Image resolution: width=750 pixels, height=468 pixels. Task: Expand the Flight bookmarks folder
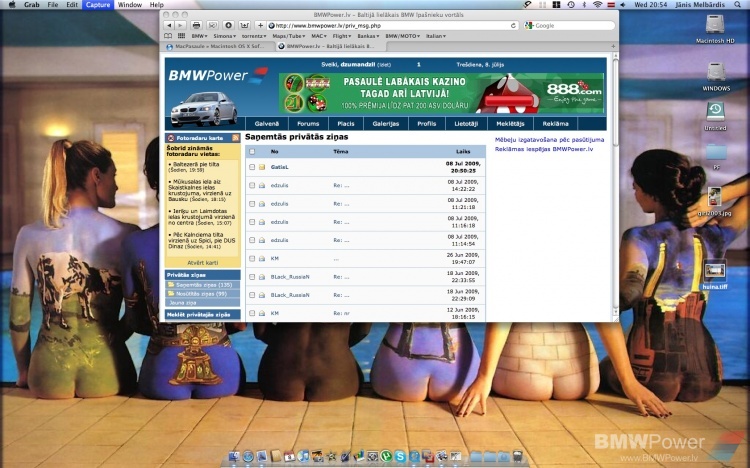tap(342, 36)
